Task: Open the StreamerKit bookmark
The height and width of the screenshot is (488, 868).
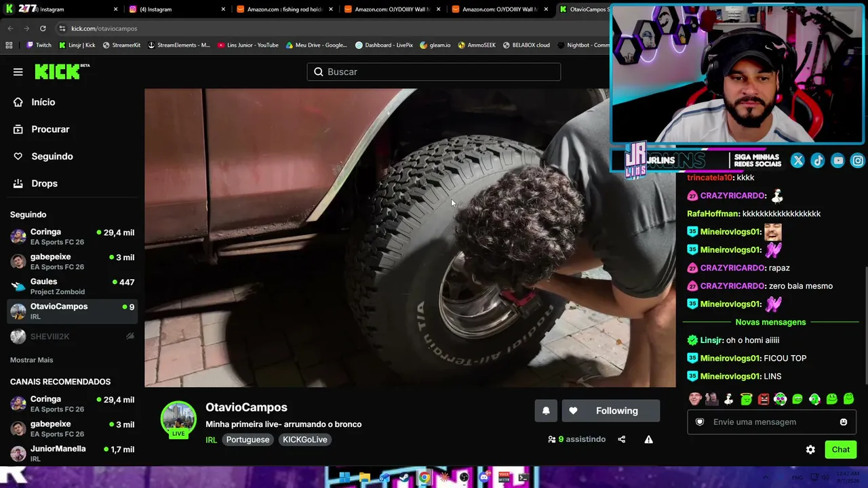Action: click(x=122, y=45)
